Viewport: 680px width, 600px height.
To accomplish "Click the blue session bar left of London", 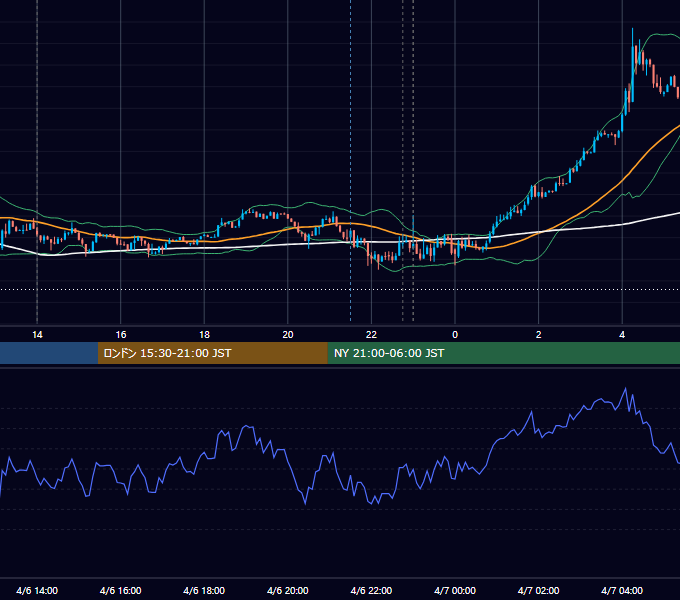I will (49, 353).
